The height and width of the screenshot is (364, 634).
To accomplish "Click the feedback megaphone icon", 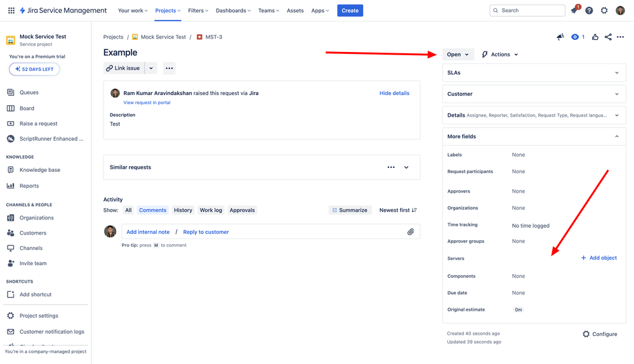I will pyautogui.click(x=560, y=37).
